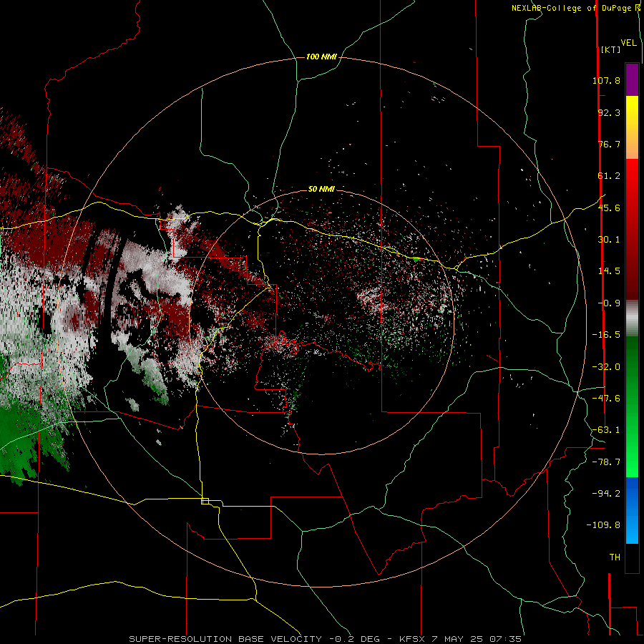The width and height of the screenshot is (644, 644).
Task: Click the "[KT]" units label
Action: pos(611,49)
